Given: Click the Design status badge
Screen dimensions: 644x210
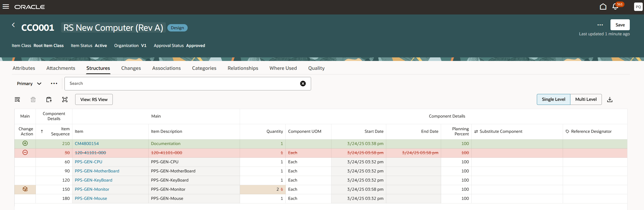Looking at the screenshot, I should click(x=177, y=28).
